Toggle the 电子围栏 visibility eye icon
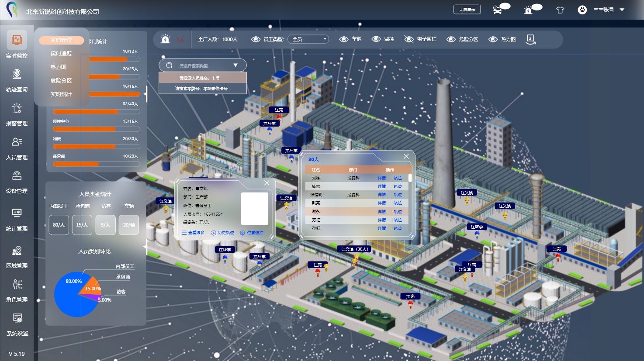This screenshot has width=644, height=361. click(409, 39)
